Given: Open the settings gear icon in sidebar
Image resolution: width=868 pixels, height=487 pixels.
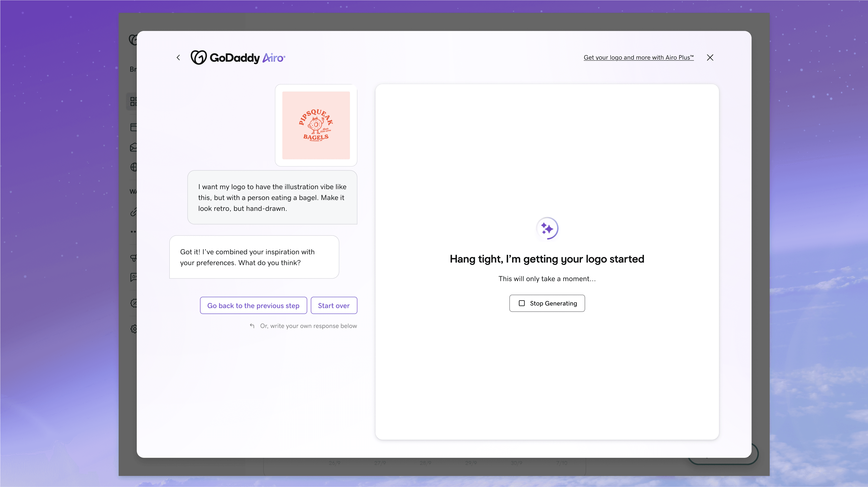Looking at the screenshot, I should click(x=133, y=329).
